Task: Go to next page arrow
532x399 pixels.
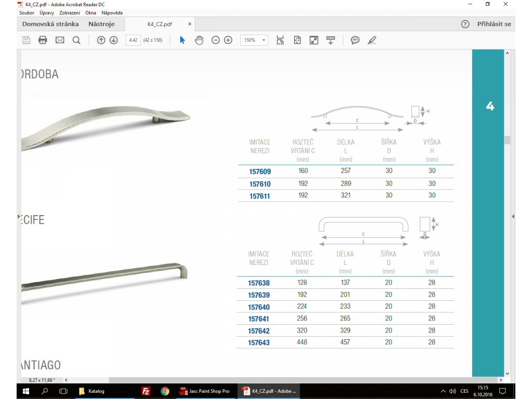Action: pos(114,40)
